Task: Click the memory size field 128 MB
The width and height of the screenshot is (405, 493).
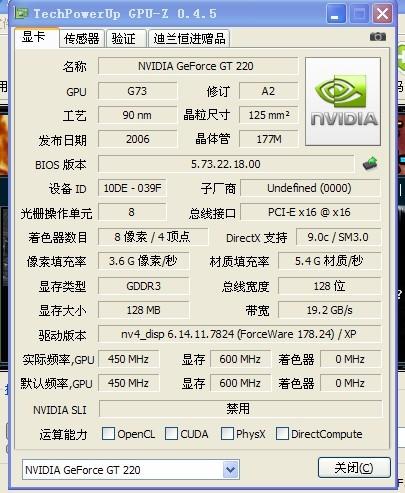Action: click(143, 310)
